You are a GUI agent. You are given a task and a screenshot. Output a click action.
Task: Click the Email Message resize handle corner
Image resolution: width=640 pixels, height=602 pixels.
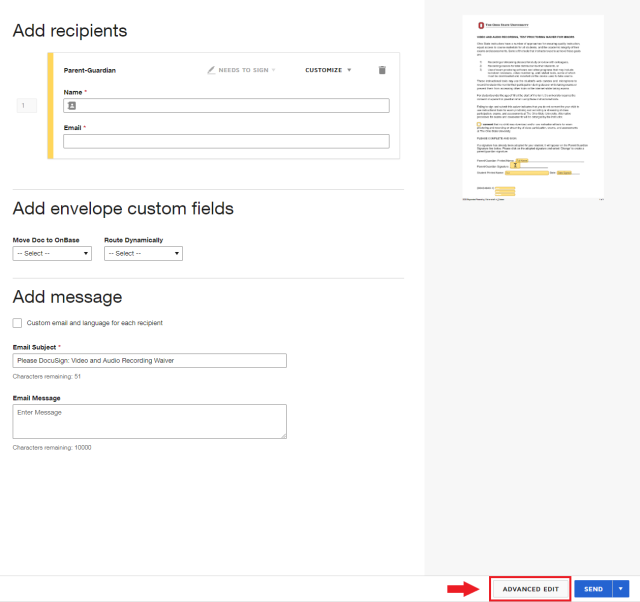284,436
